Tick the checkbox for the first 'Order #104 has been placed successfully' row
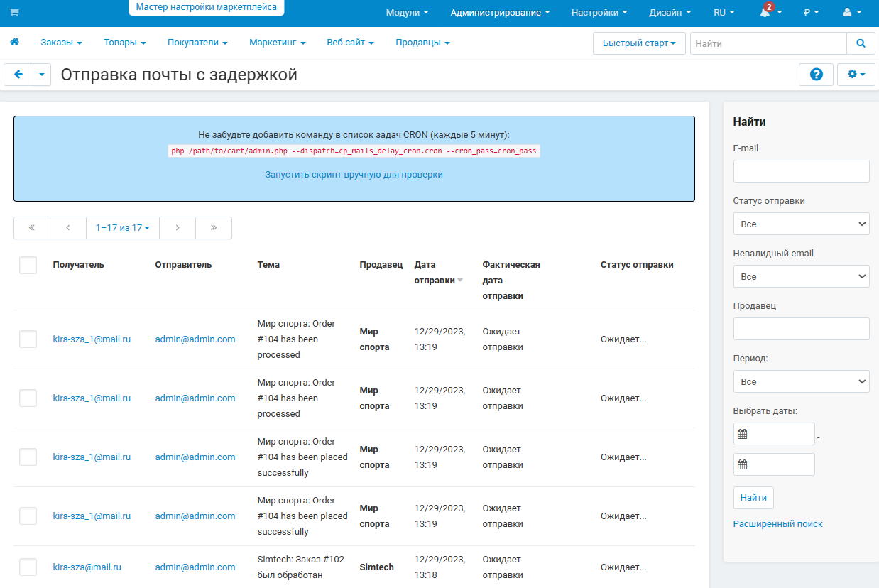 [x=28, y=457]
